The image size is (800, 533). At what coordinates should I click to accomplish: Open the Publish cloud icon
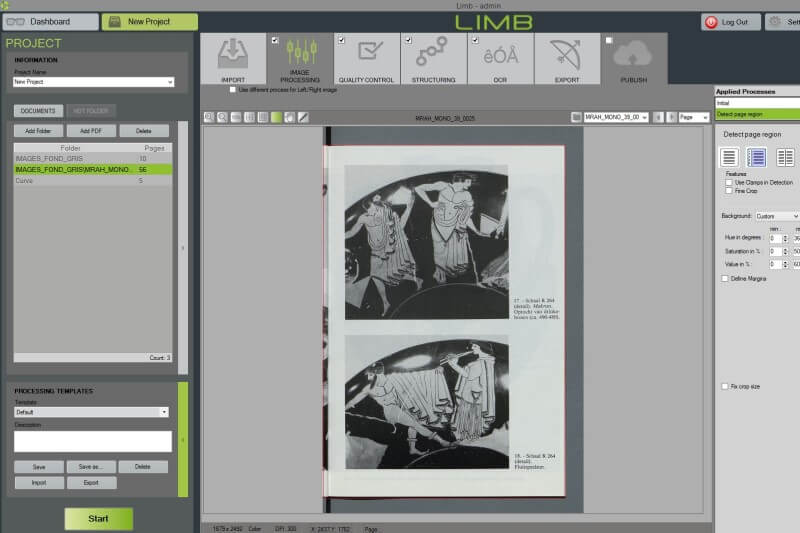tap(633, 55)
